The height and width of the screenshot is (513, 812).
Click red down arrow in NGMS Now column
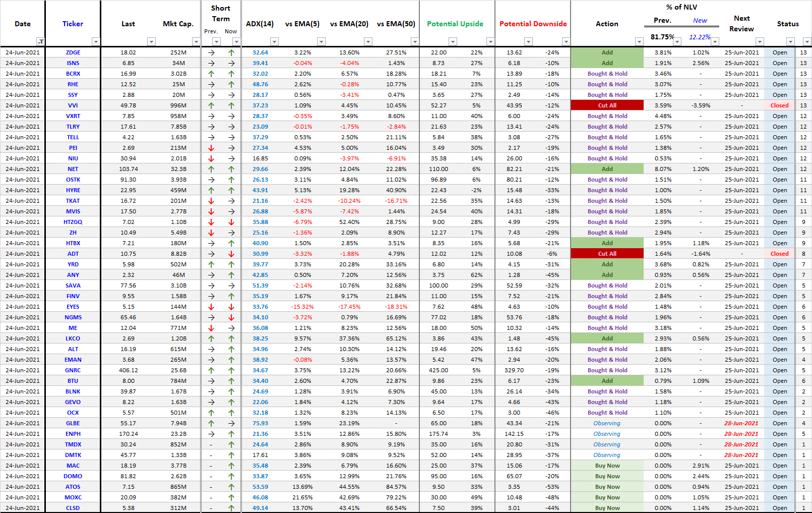(231, 317)
